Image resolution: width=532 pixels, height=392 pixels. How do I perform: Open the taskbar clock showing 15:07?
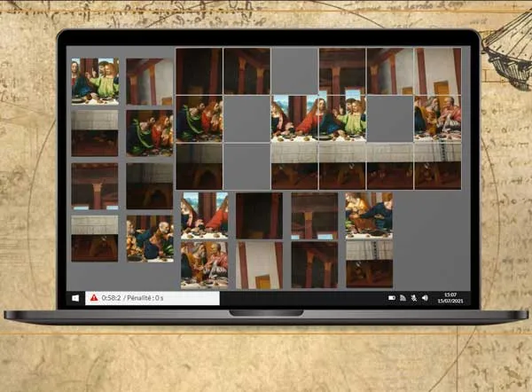click(x=450, y=299)
